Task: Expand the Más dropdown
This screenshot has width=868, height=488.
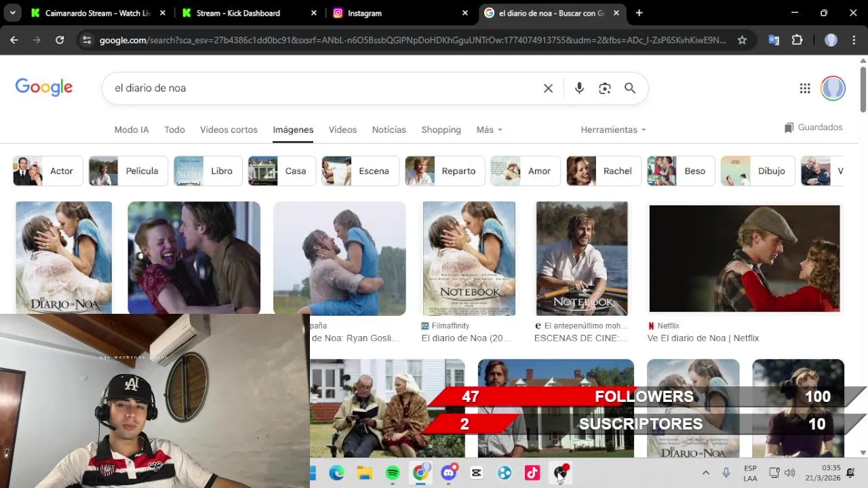Action: pyautogui.click(x=489, y=129)
